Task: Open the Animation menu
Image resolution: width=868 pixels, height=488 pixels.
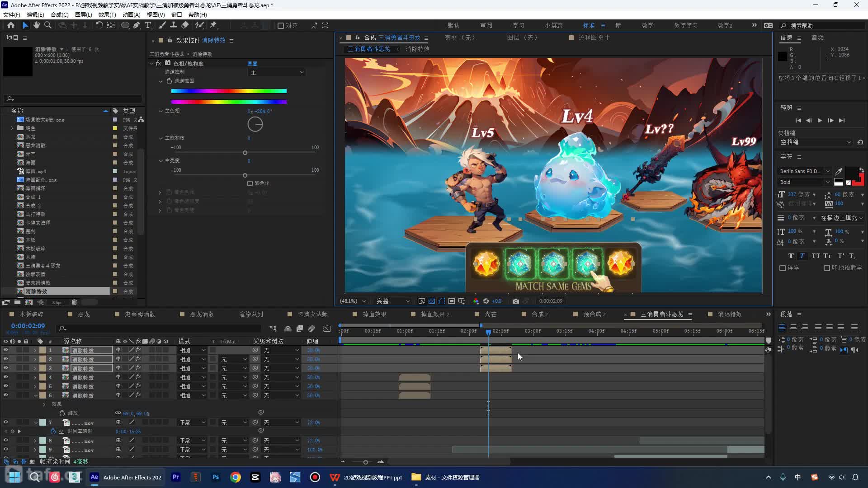Action: tap(131, 14)
